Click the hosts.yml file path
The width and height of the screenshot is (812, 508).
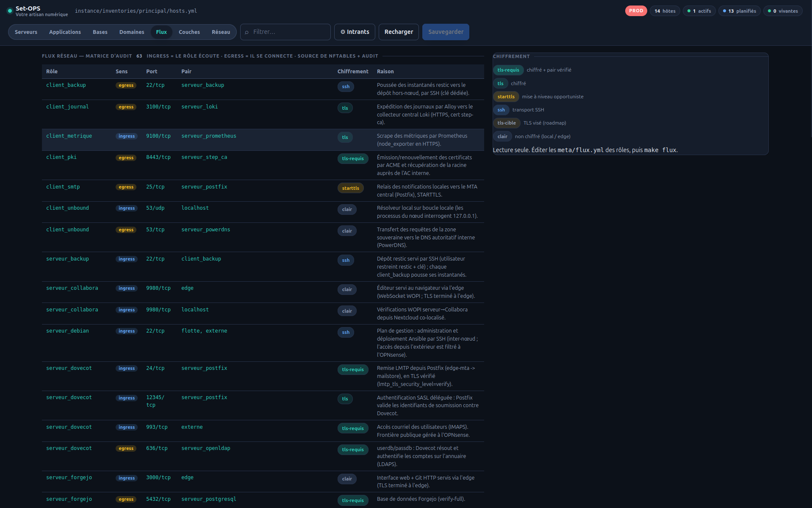(x=136, y=11)
